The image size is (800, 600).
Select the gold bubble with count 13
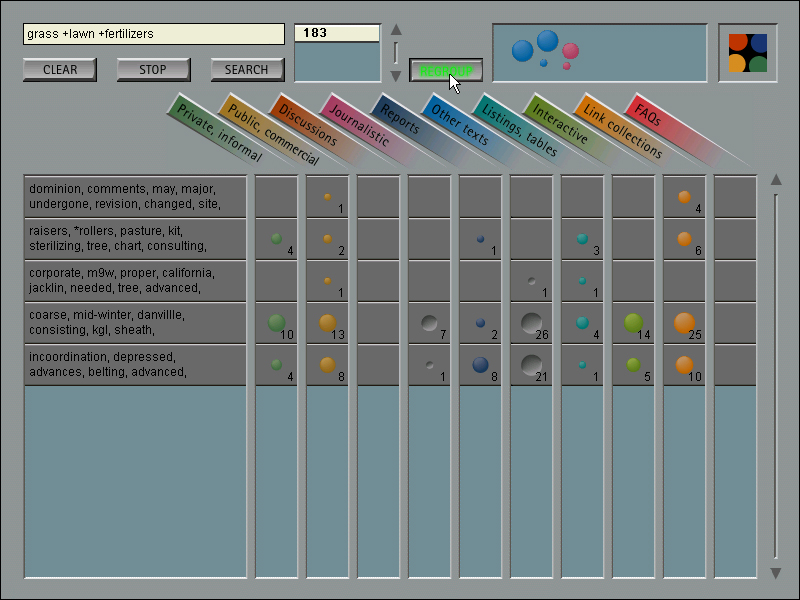coord(327,322)
